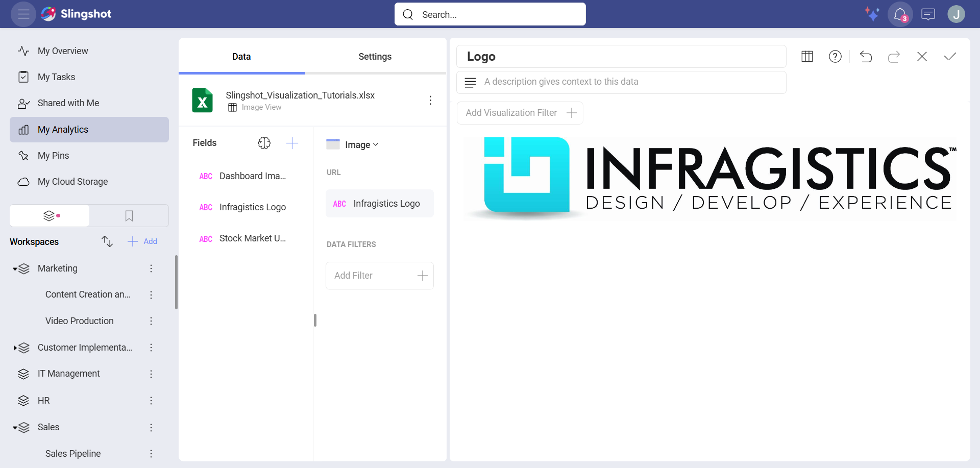
Task: Redo the last change
Action: [x=894, y=56]
